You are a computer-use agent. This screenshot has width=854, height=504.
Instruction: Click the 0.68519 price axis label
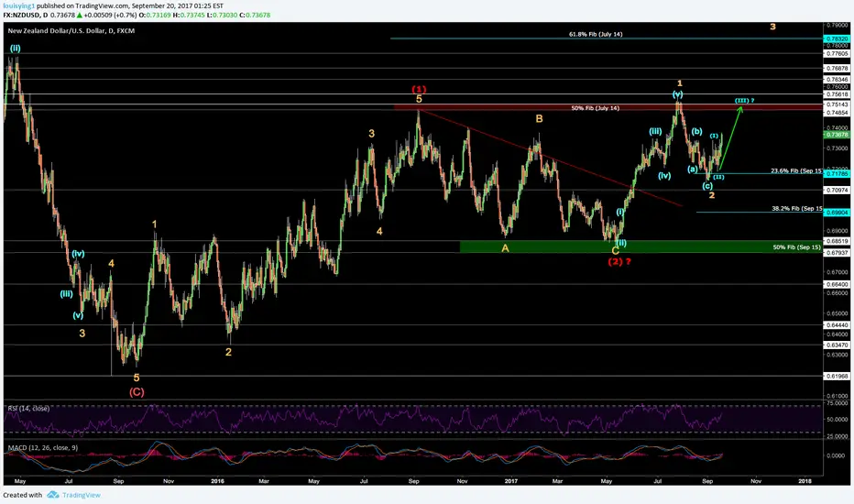point(838,241)
